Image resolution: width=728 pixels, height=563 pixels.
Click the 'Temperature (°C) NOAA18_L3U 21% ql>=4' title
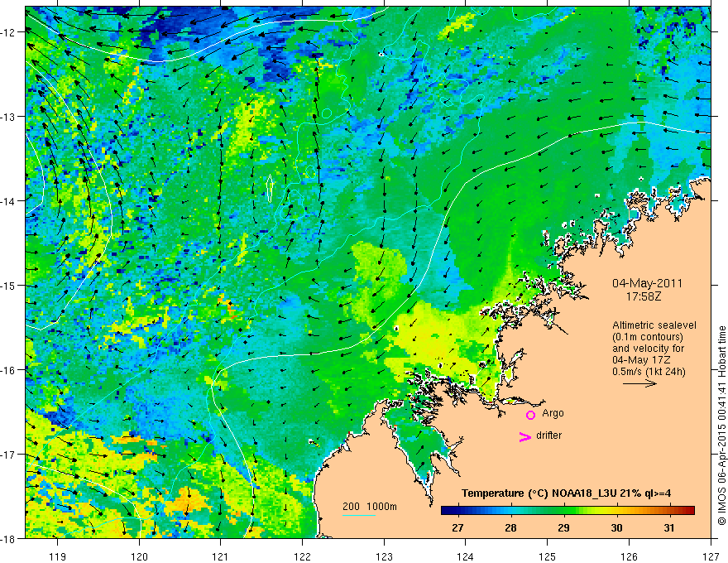566,493
